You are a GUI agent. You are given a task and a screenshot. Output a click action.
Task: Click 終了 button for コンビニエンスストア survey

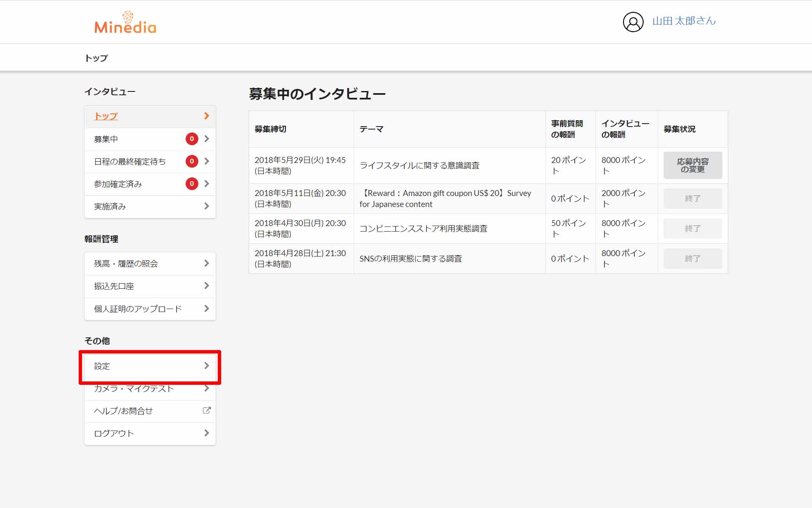point(692,229)
